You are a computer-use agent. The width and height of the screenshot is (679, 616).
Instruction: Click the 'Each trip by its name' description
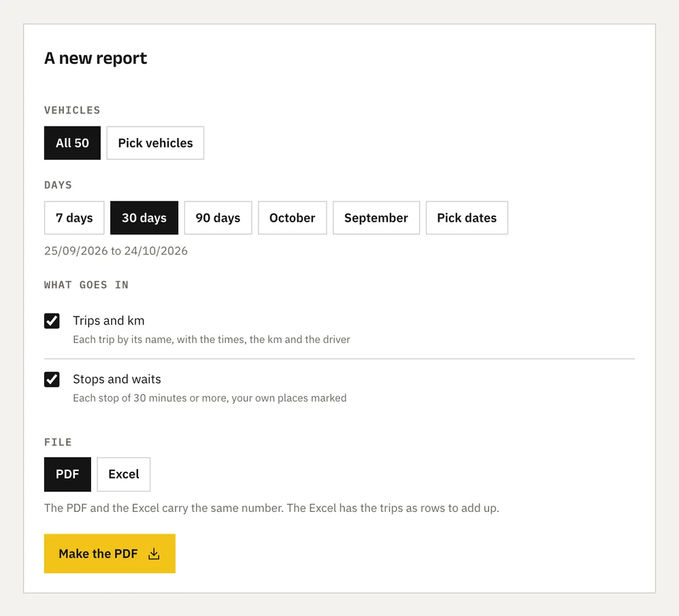212,340
